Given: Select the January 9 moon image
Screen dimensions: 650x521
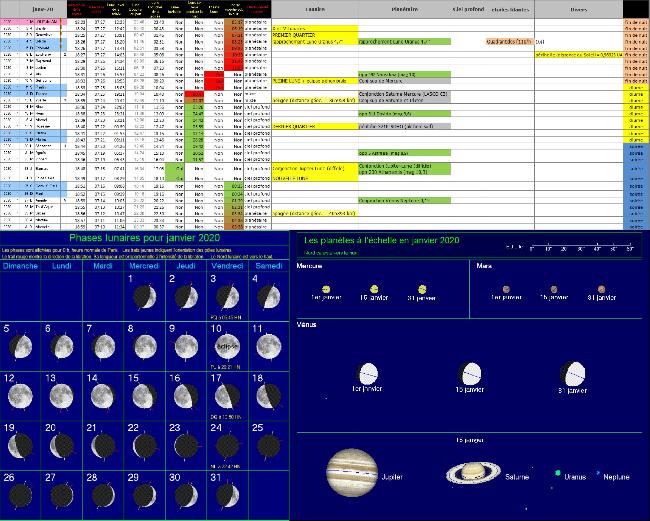Looking at the screenshot, I should click(x=186, y=347).
